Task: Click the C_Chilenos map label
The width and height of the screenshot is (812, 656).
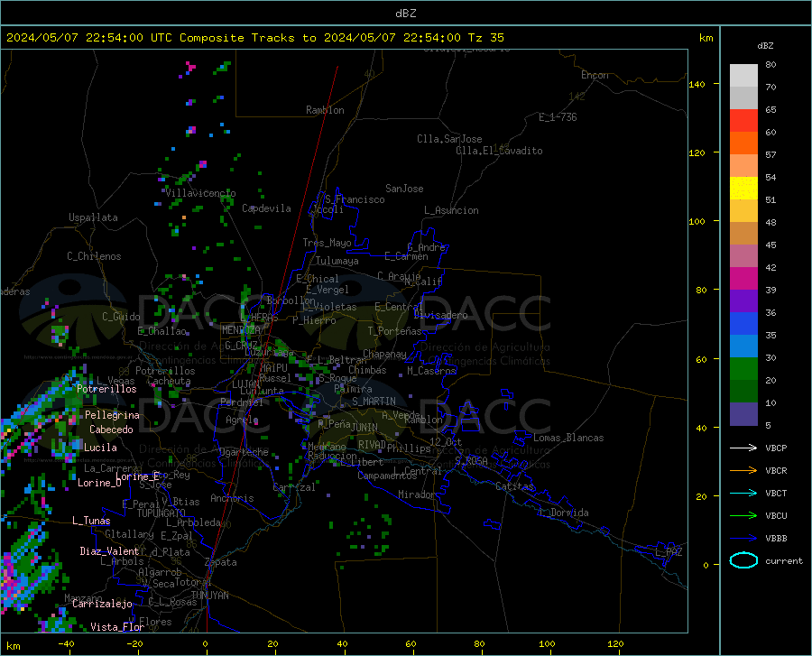Action: (x=94, y=256)
